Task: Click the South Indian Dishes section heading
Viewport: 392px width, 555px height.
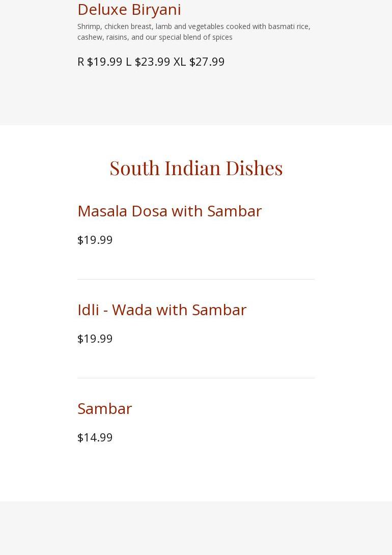Action: click(196, 168)
